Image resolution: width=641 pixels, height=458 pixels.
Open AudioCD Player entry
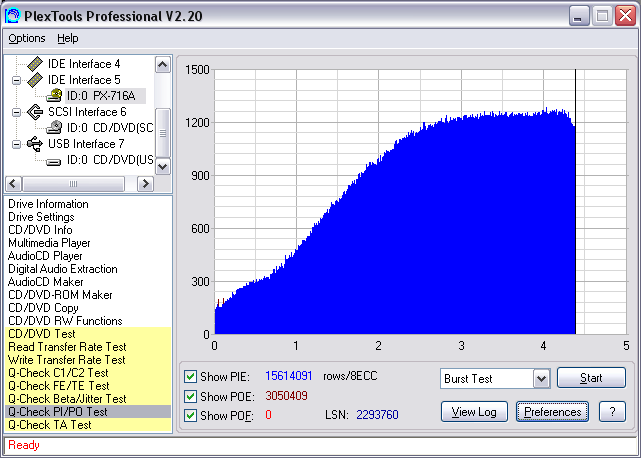[x=45, y=256]
